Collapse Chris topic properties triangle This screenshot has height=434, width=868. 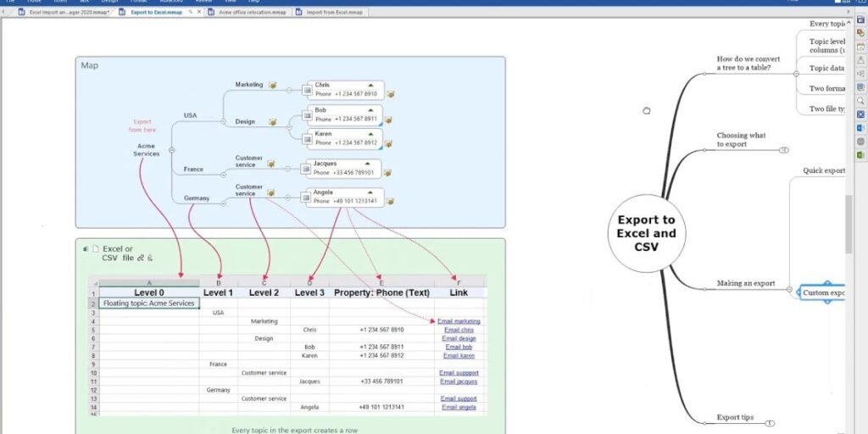coord(371,86)
